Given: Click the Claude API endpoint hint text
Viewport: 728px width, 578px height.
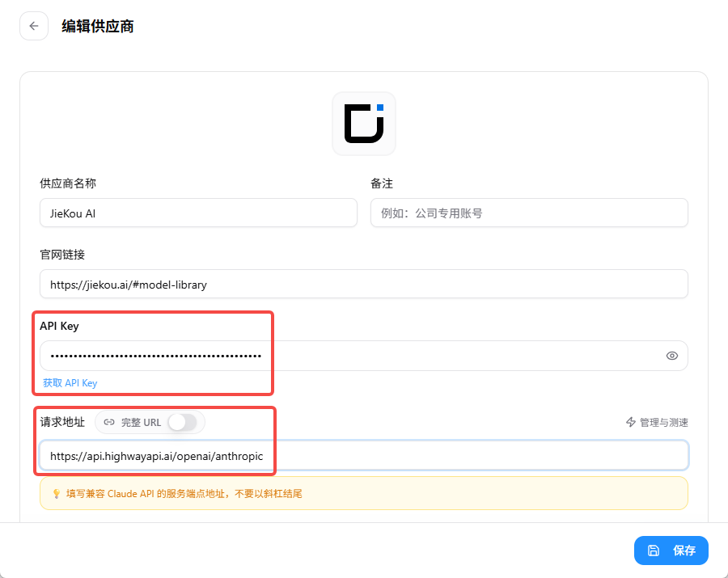Looking at the screenshot, I should tap(184, 494).
